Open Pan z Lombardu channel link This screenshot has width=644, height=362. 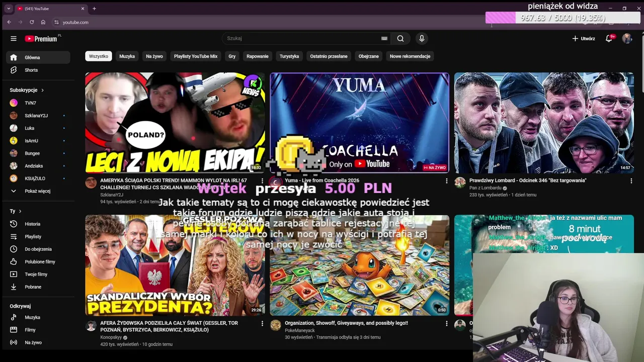pyautogui.click(x=485, y=188)
